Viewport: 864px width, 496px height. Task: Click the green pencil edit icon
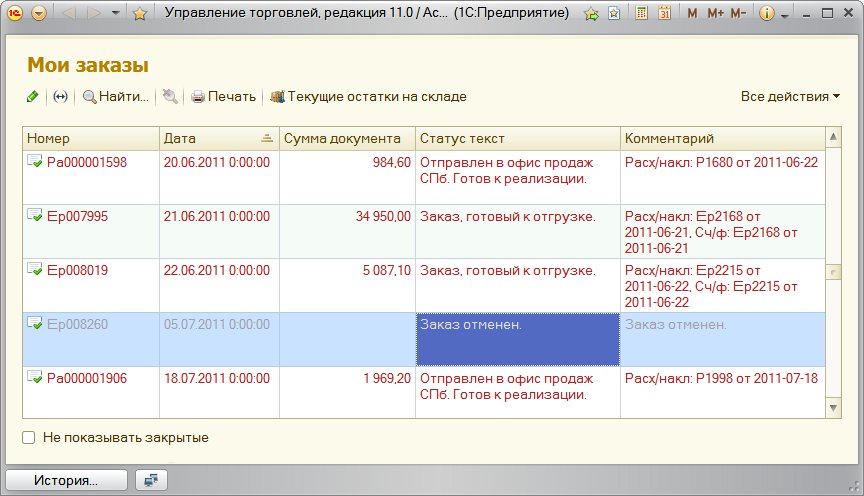pyautogui.click(x=33, y=96)
